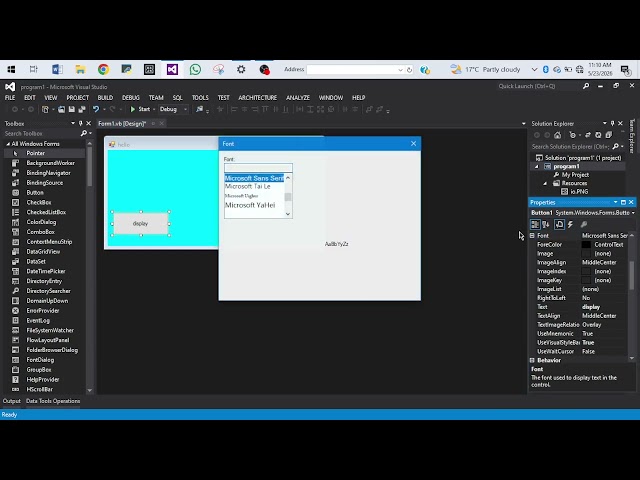640x480 pixels.
Task: Show Events in Properties panel
Action: (x=571, y=224)
